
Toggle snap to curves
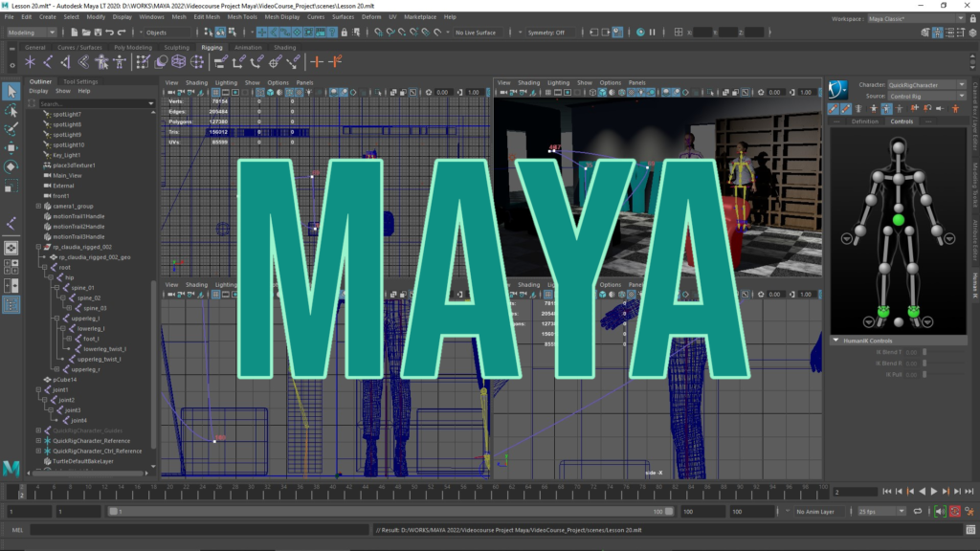coord(390,33)
